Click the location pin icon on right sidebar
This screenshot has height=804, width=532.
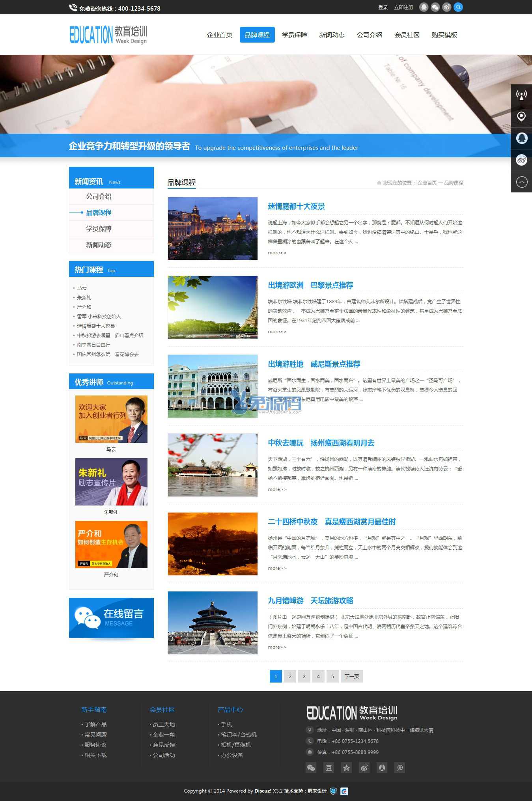point(521,117)
